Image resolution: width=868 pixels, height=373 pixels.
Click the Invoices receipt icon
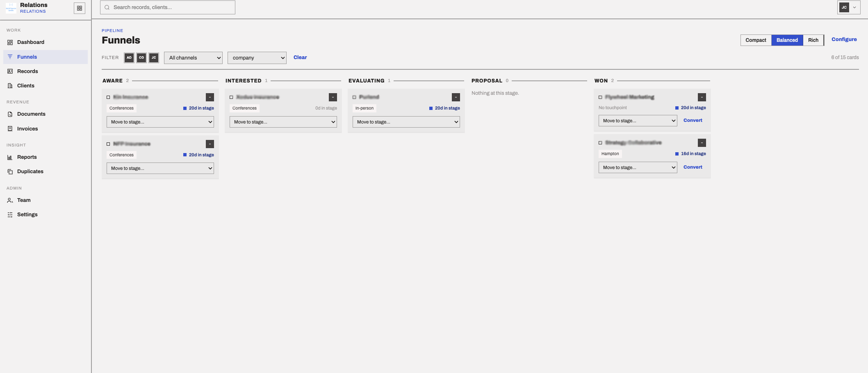coord(10,129)
